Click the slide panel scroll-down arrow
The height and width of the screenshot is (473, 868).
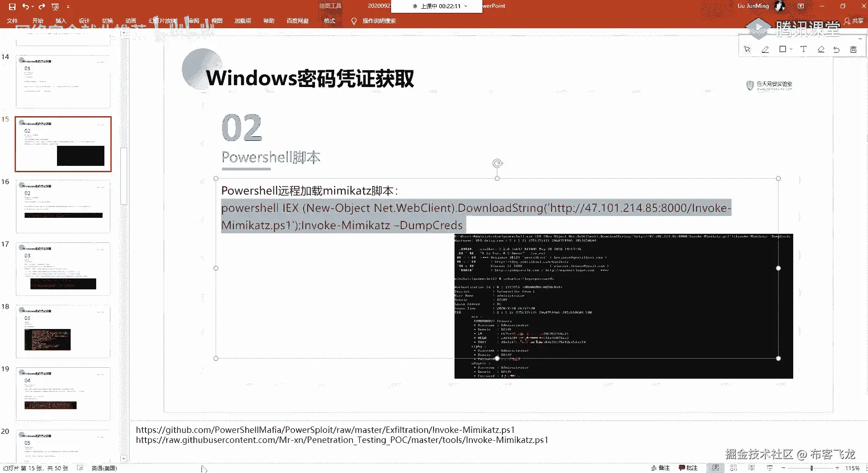(124, 458)
